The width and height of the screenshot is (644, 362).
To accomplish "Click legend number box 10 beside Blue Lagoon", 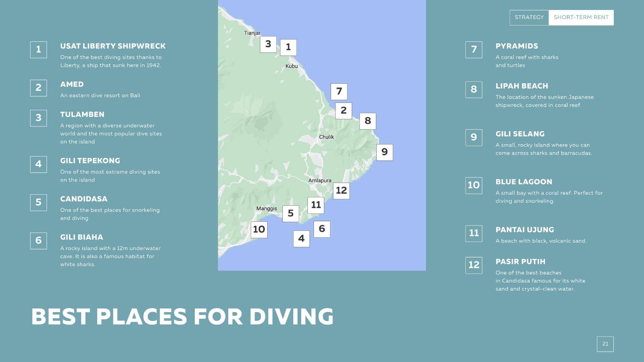I will pyautogui.click(x=474, y=185).
